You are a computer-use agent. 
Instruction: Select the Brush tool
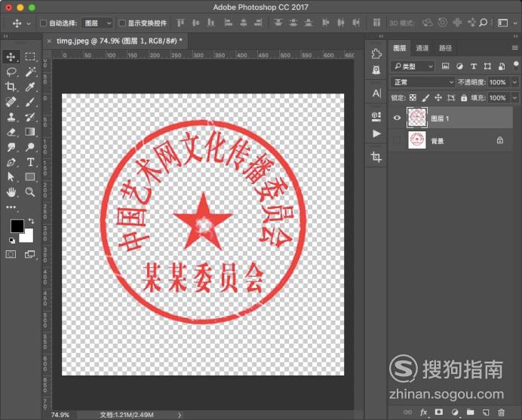[30, 102]
